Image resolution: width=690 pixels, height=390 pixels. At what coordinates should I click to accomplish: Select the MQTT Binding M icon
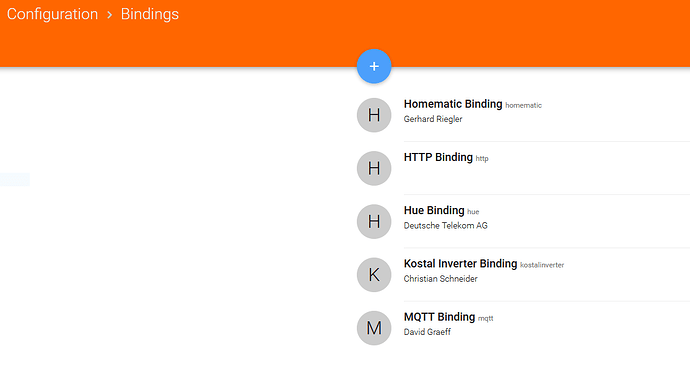coord(374,328)
